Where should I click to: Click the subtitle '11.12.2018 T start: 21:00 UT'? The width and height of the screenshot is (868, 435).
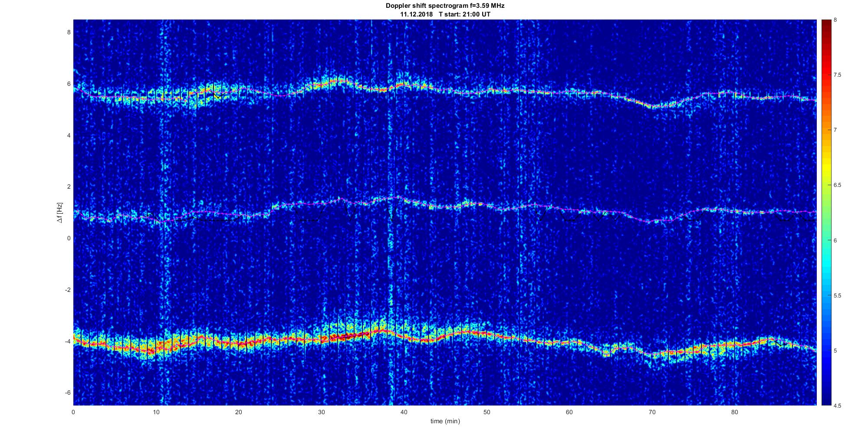point(445,14)
